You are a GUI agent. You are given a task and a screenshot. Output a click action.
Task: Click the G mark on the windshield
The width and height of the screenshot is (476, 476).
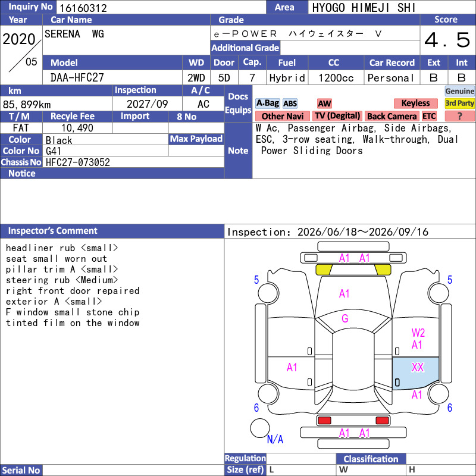345,318
